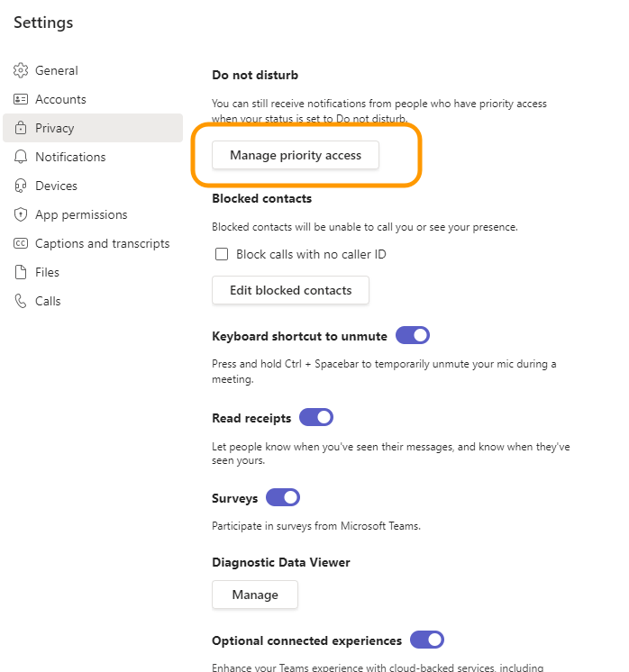Click the Files document icon

(21, 272)
